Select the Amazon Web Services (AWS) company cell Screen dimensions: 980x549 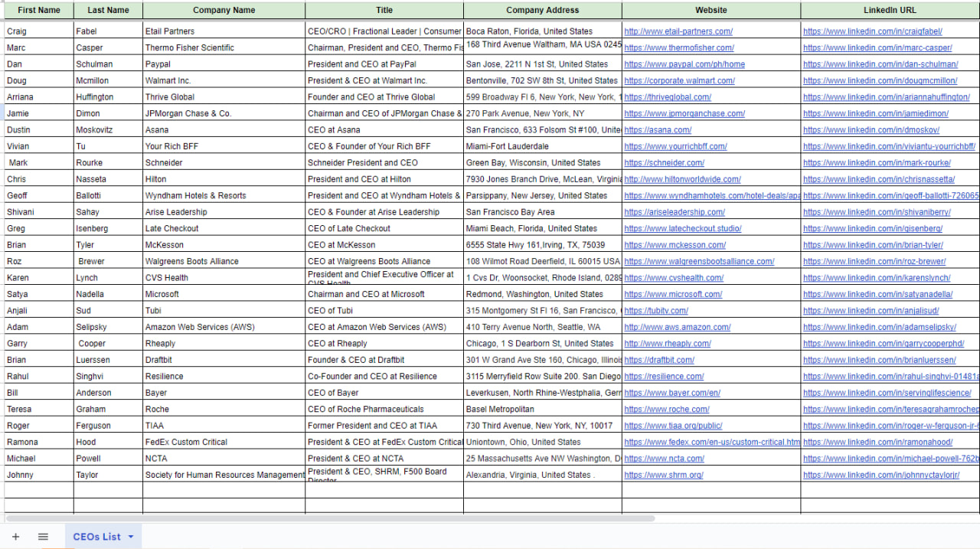(x=224, y=327)
